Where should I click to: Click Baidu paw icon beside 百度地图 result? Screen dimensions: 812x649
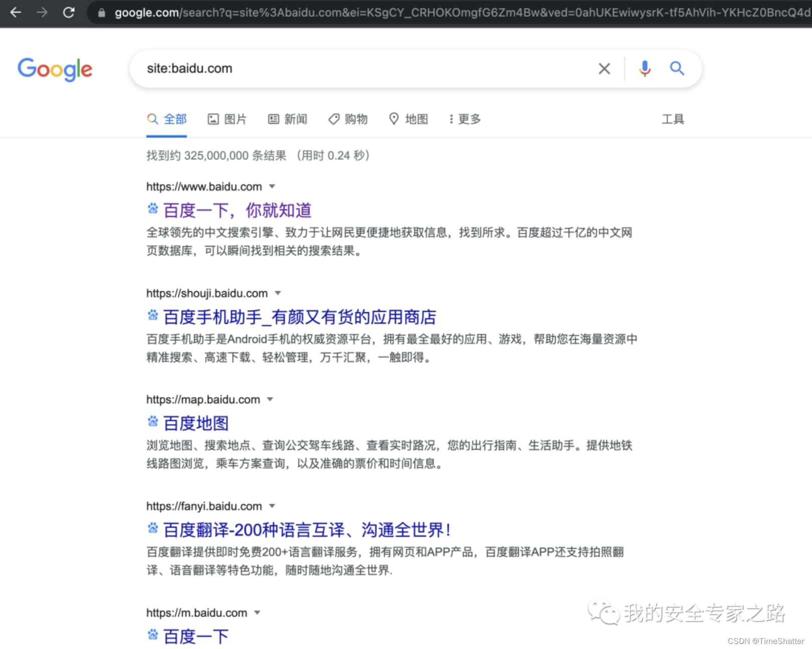pos(153,421)
